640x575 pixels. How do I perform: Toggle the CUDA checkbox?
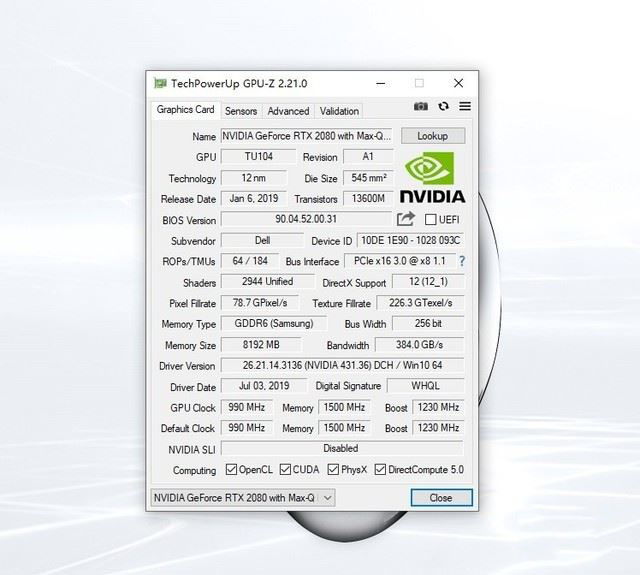pos(285,469)
